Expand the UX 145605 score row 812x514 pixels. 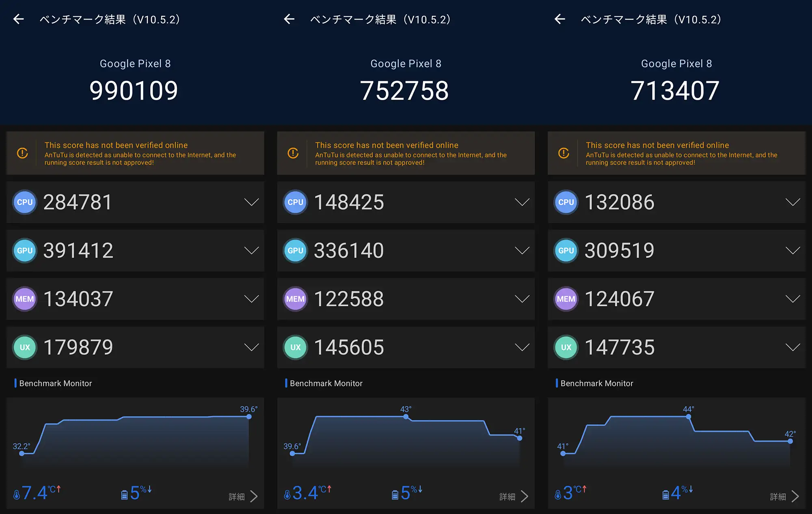(x=522, y=347)
